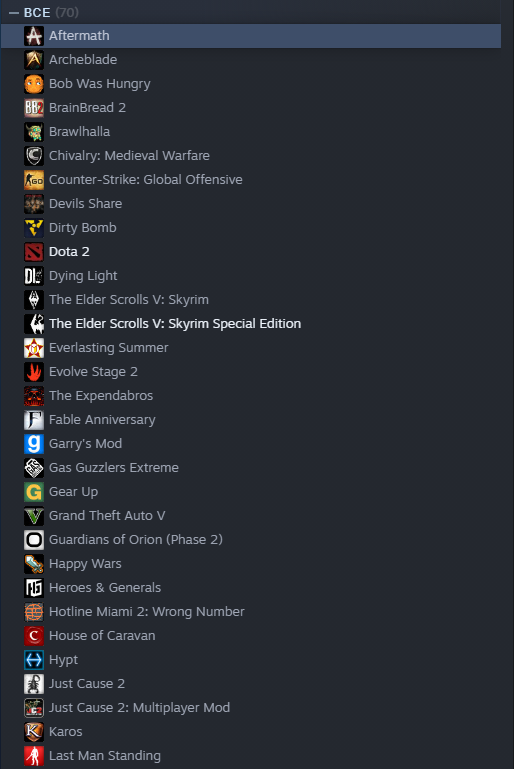Open The Elder Scrolls V: Skyrim Special Edition

tap(251, 324)
